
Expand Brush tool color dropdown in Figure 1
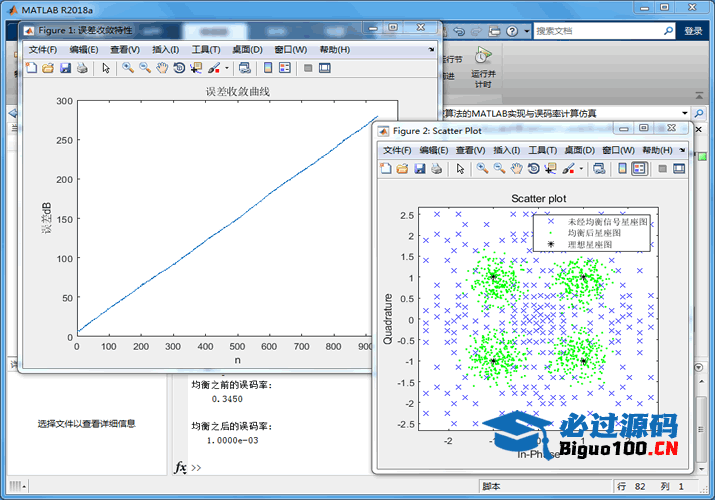pos(227,69)
